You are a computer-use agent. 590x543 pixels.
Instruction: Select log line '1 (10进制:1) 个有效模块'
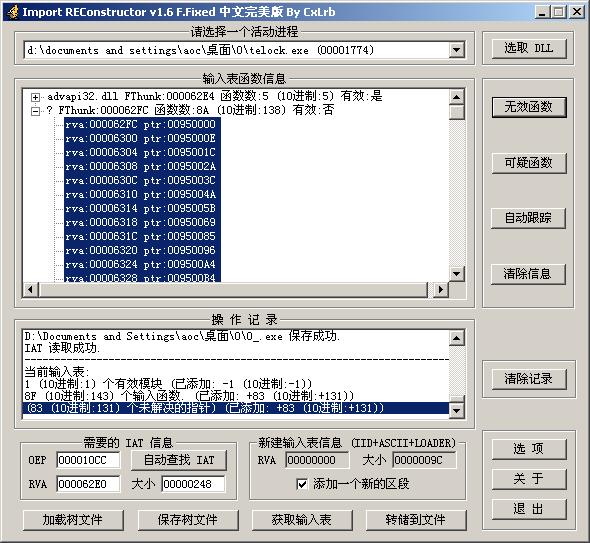[168, 384]
